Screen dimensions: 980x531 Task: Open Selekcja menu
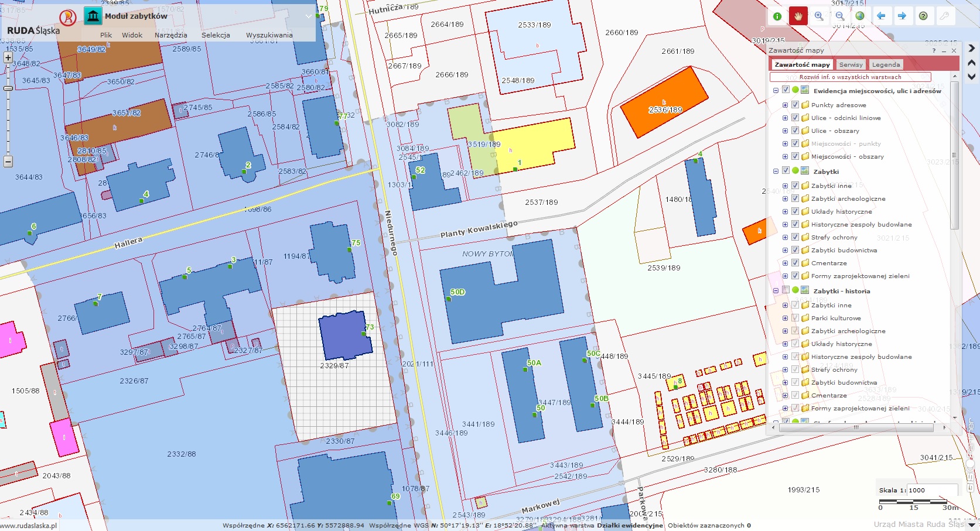click(216, 35)
